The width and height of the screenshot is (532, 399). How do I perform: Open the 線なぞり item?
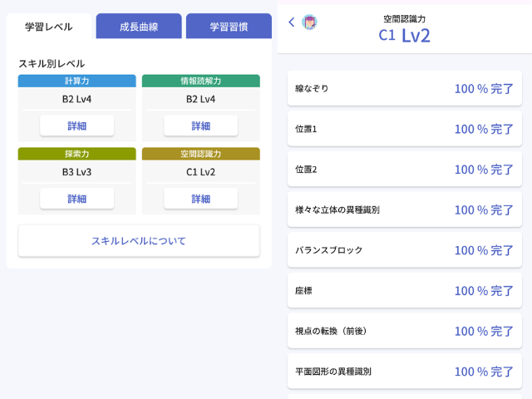(x=405, y=88)
